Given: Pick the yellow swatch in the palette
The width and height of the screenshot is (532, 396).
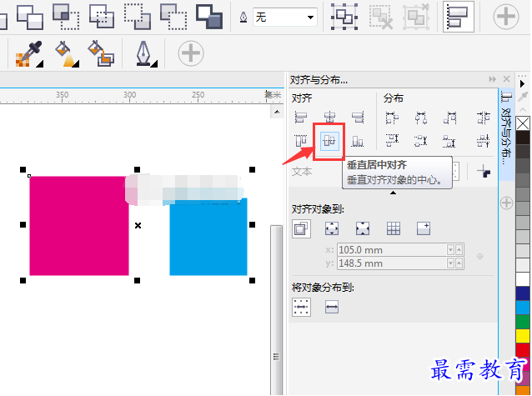Looking at the screenshot, I should point(523,336).
